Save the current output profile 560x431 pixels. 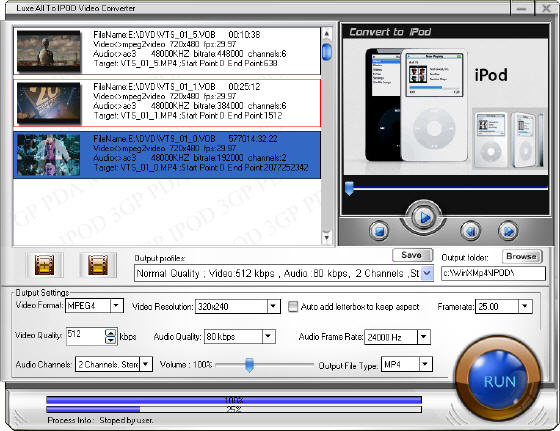pyautogui.click(x=412, y=255)
